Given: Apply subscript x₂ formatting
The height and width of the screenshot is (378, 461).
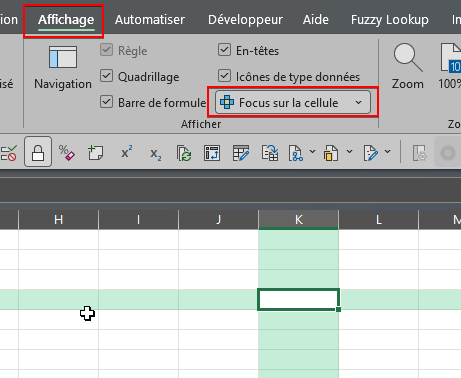Looking at the screenshot, I should (156, 154).
